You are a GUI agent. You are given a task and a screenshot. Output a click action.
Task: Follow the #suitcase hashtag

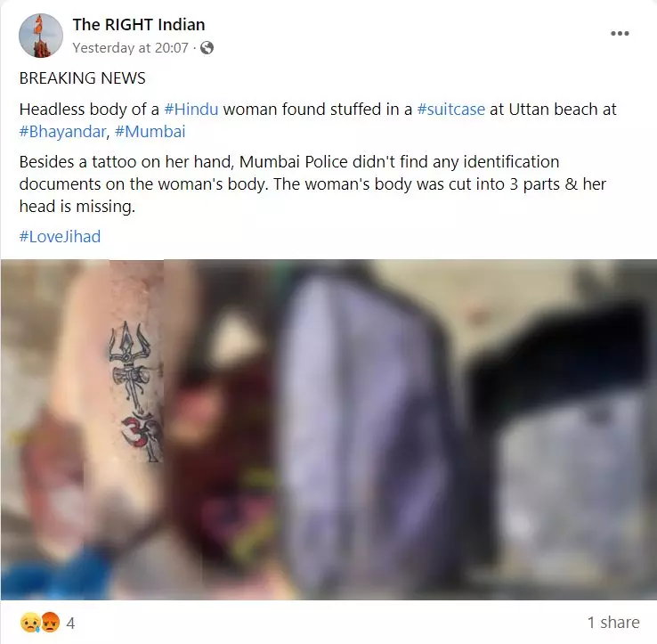[x=450, y=110]
